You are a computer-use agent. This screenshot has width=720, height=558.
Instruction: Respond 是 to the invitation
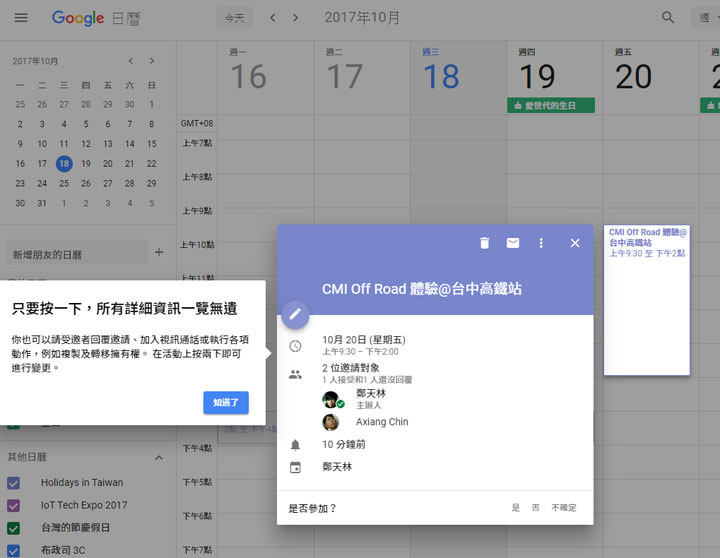[x=516, y=507]
